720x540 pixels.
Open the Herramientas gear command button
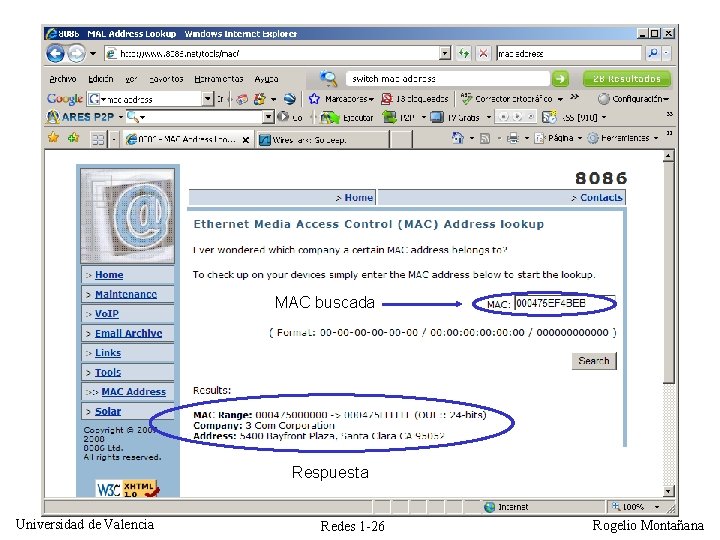click(624, 138)
